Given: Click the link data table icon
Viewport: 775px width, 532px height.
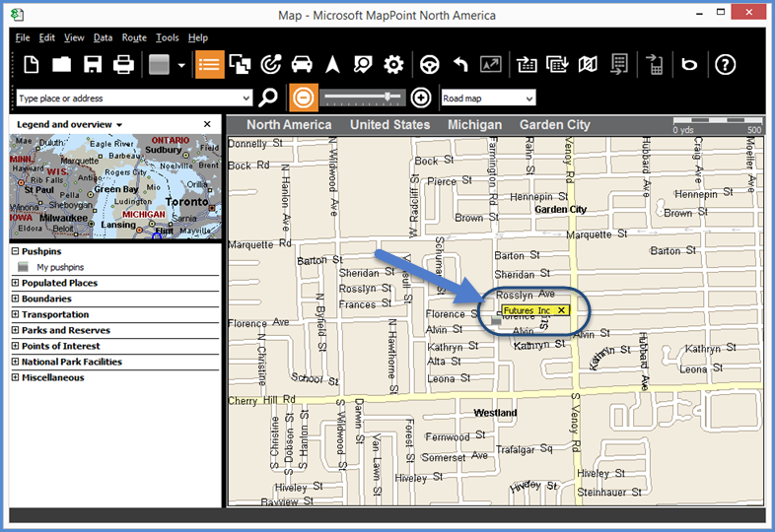Looking at the screenshot, I should 557,65.
